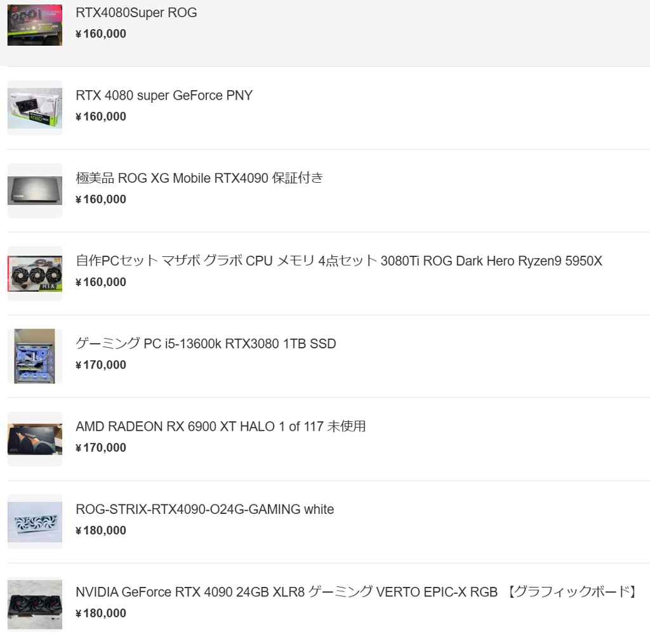Open the RTX 4080 super GeForce PNY listing

(x=164, y=95)
